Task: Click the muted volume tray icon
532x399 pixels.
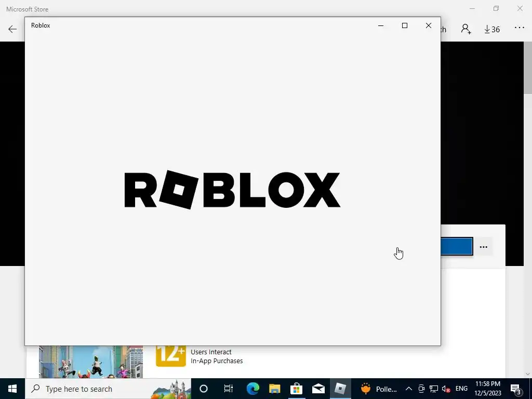Action: pyautogui.click(x=446, y=389)
